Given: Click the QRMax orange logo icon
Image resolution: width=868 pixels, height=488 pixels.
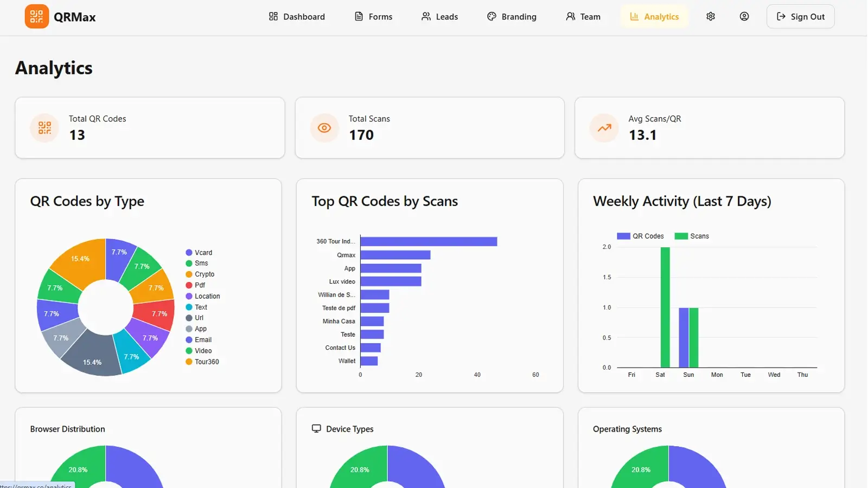Looking at the screenshot, I should 36,17.
